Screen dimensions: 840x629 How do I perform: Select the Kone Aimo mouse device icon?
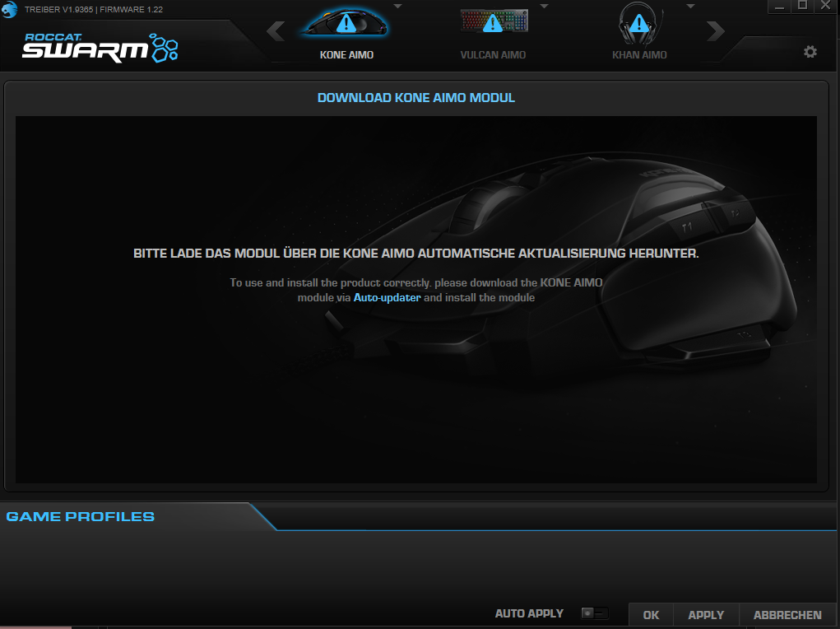tap(346, 22)
